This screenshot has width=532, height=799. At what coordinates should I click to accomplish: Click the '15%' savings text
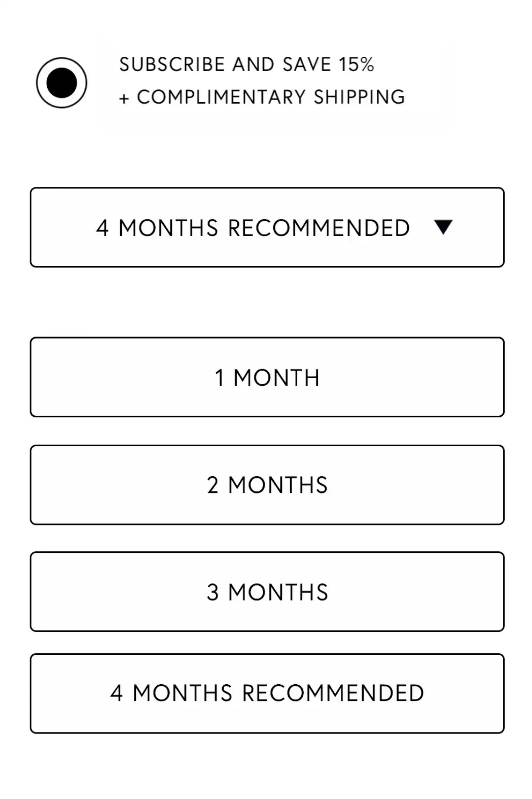click(357, 64)
